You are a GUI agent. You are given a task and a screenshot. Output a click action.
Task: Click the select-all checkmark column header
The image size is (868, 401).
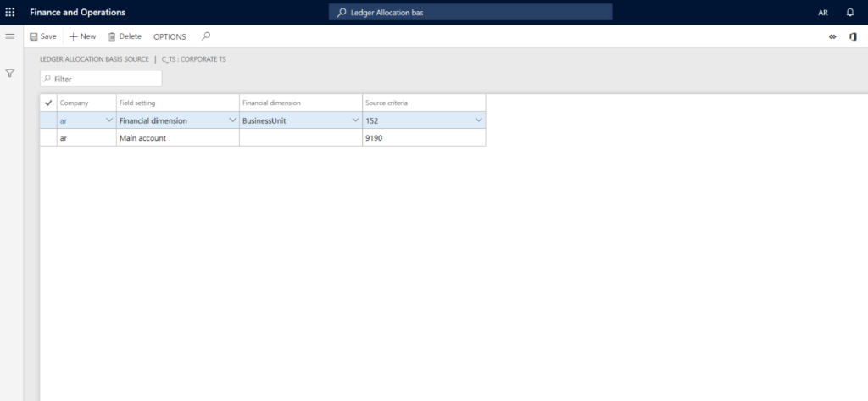(x=48, y=103)
